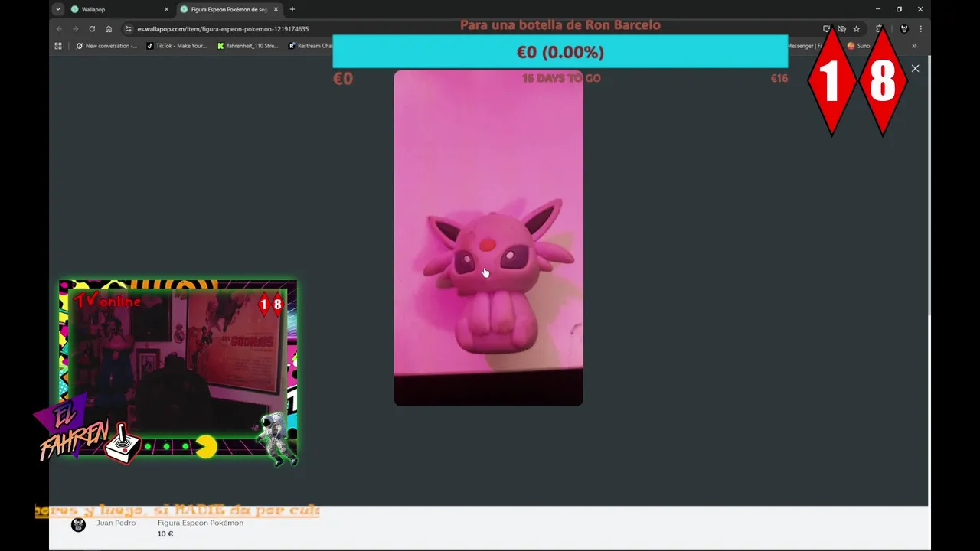Click the Juan Pedro seller avatar
980x551 pixels.
pyautogui.click(x=78, y=525)
